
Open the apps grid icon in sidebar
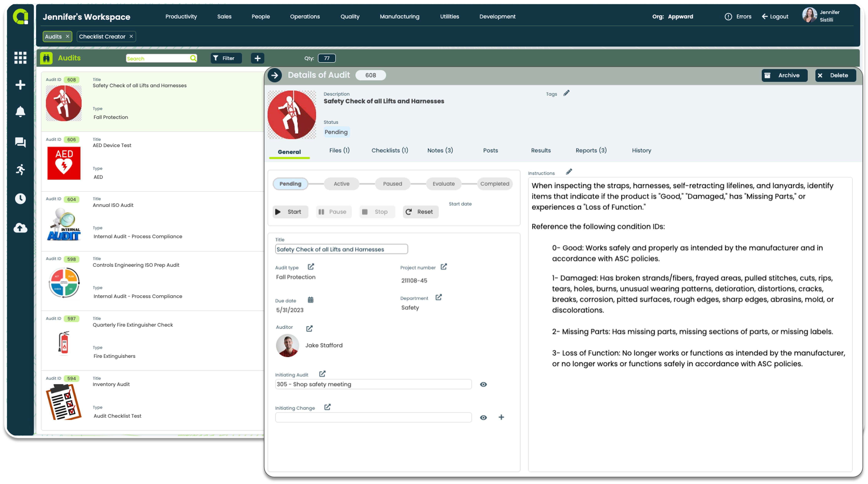20,58
